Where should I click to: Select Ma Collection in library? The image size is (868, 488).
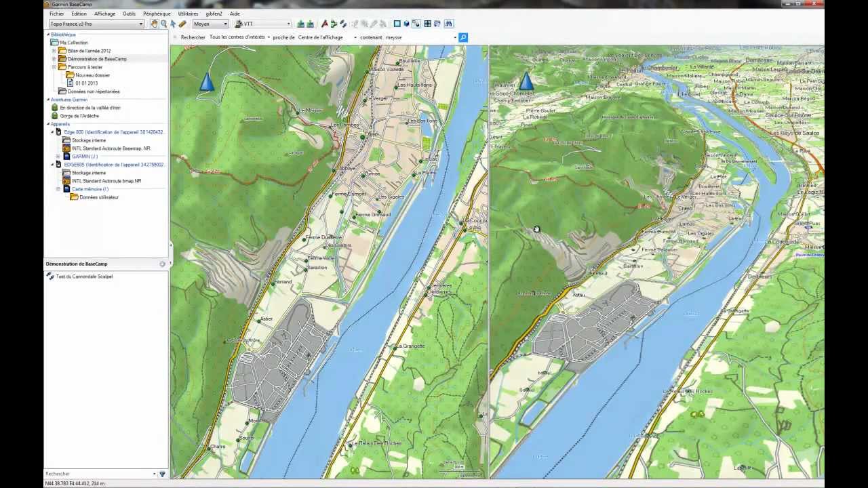click(x=74, y=43)
